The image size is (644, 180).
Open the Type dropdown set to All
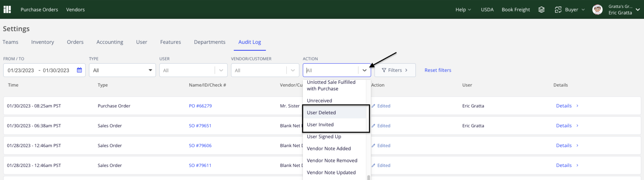[122, 70]
